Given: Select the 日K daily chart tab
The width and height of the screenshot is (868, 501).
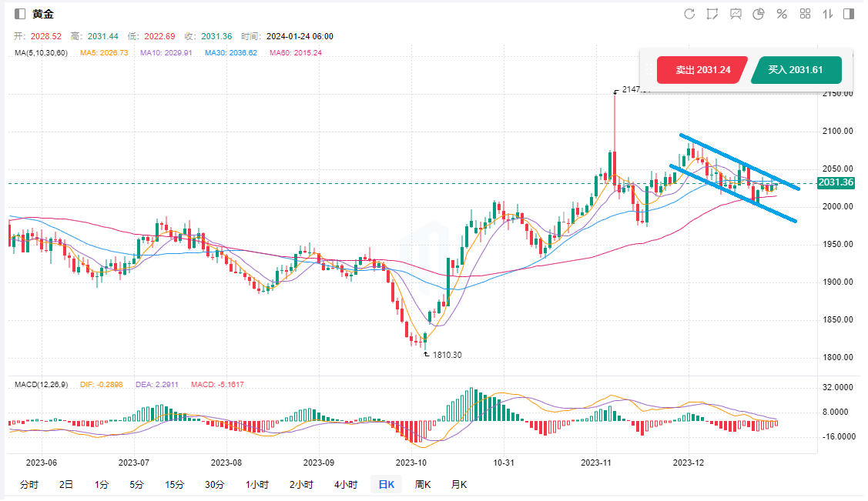Looking at the screenshot, I should 386,484.
